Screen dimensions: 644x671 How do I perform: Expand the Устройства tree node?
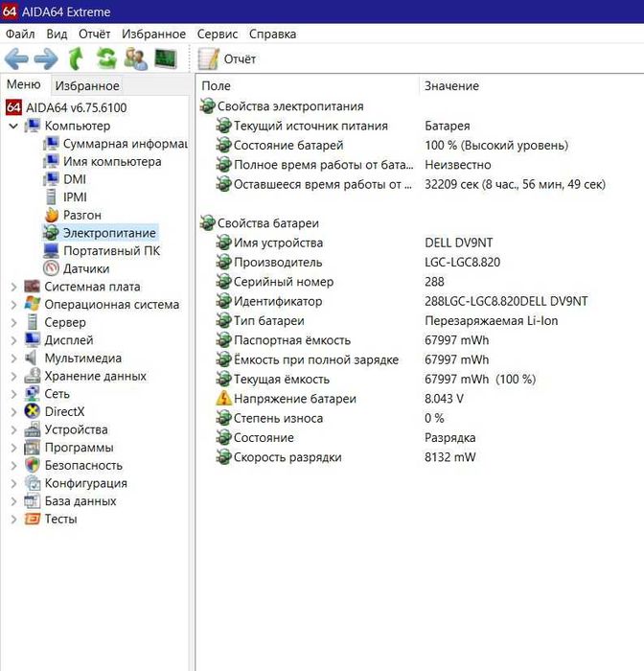13,429
